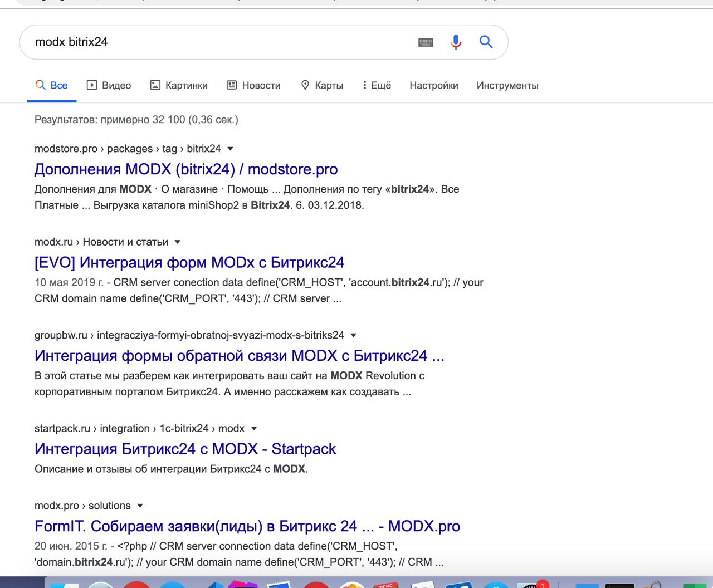Click the 'modx.ru › Новости и статьи' breadcrumb
The width and height of the screenshot is (713, 588).
pos(101,242)
